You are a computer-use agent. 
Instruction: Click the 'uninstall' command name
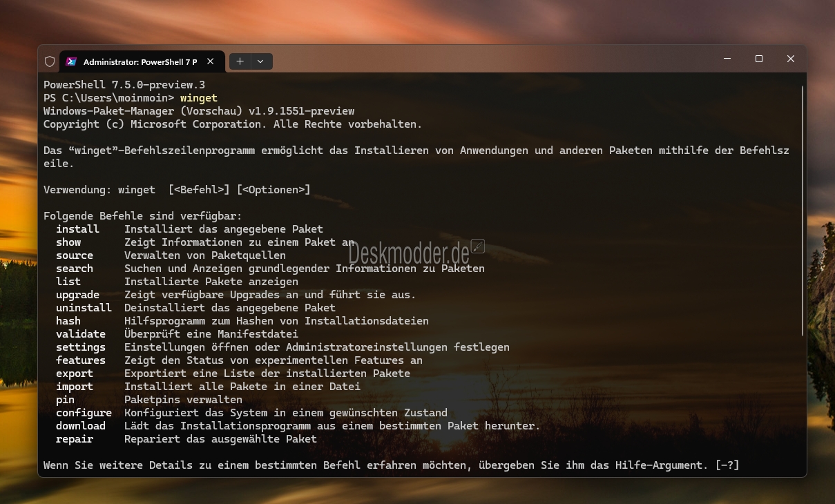[x=84, y=308]
